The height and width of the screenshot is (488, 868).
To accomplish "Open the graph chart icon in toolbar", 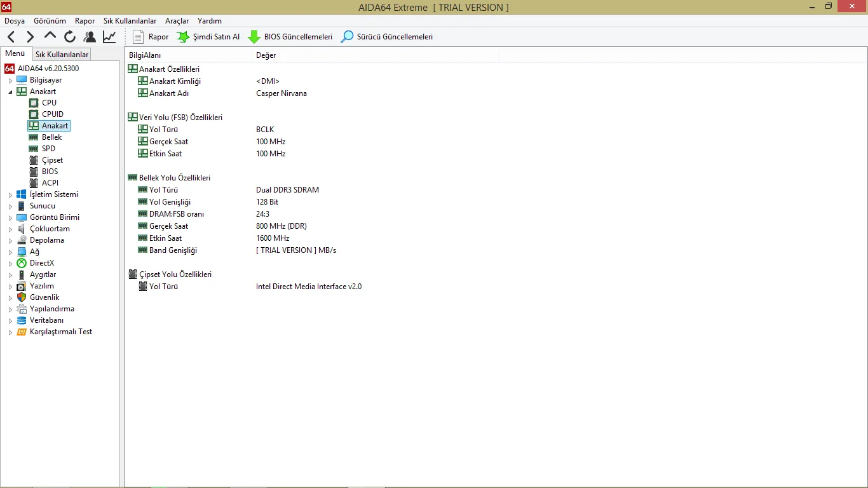I will [x=110, y=37].
